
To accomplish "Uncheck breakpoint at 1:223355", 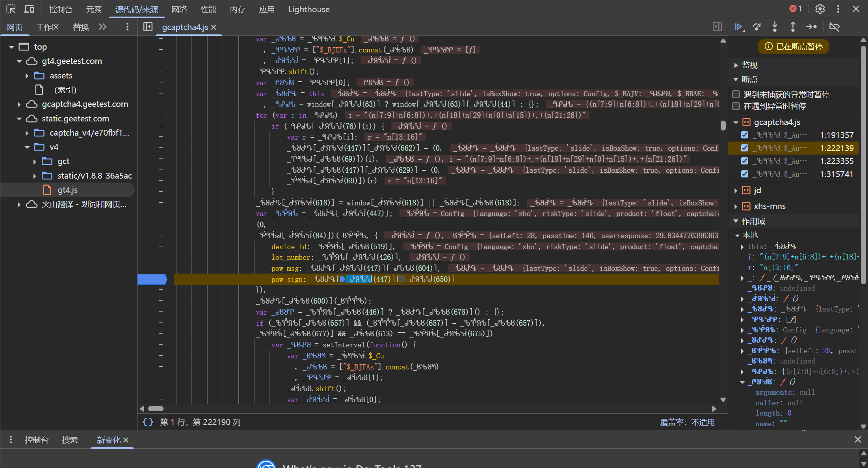I will click(744, 161).
